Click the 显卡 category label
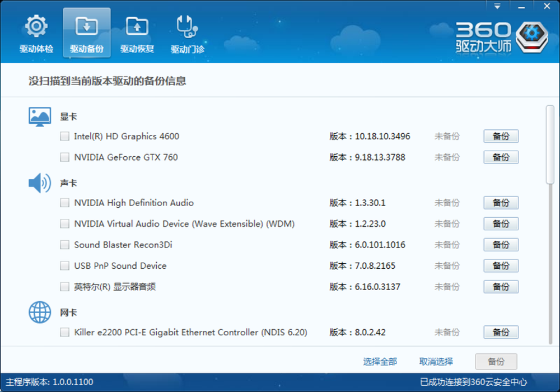Image resolution: width=560 pixels, height=392 pixels. (68, 116)
